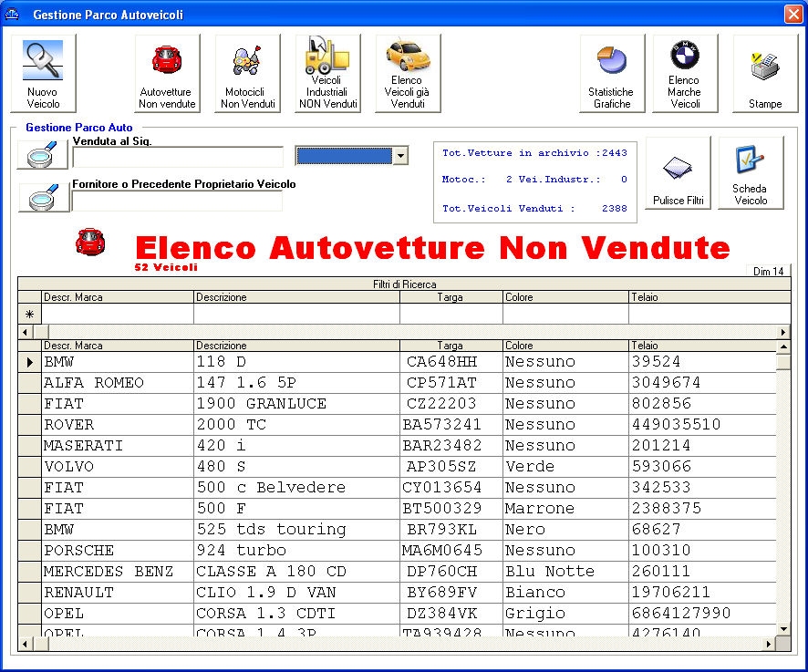Viewport: 808px width, 672px height.
Task: Open Statistiche Grafiche pie chart
Action: pos(612,73)
